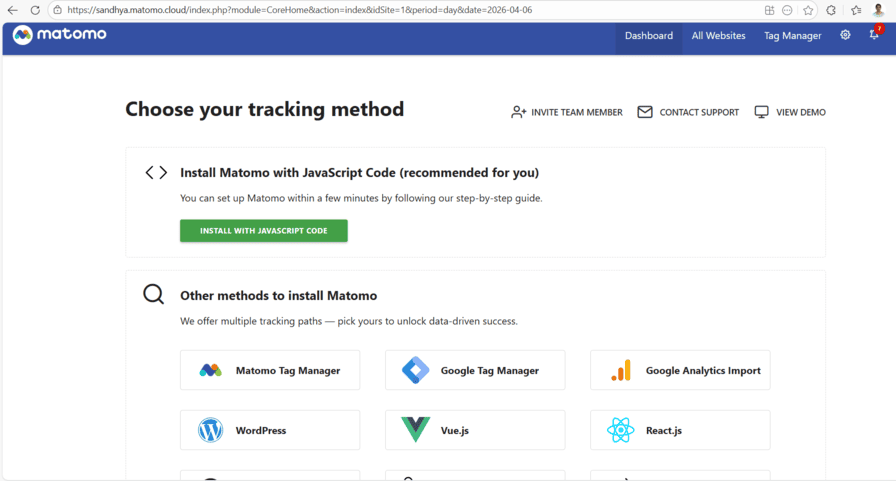Click the magnifier icon beside Other methods
The image size is (896, 481).
153,295
